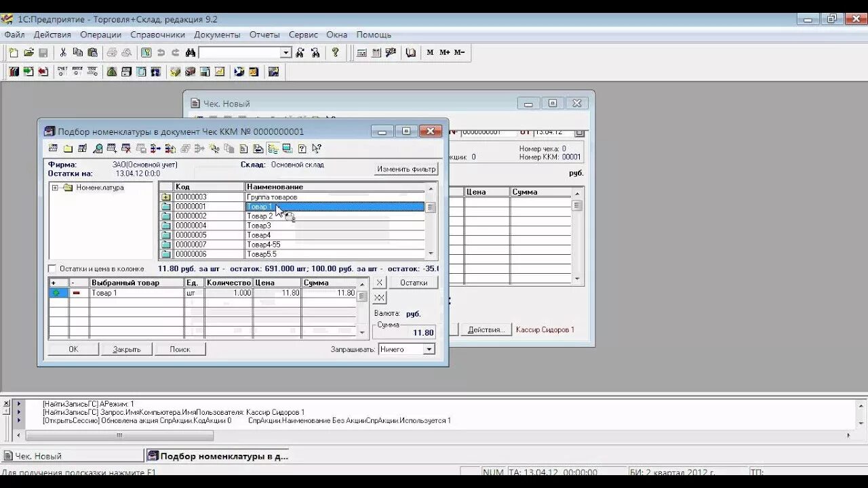Open the Отчеты menu

pyautogui.click(x=264, y=35)
